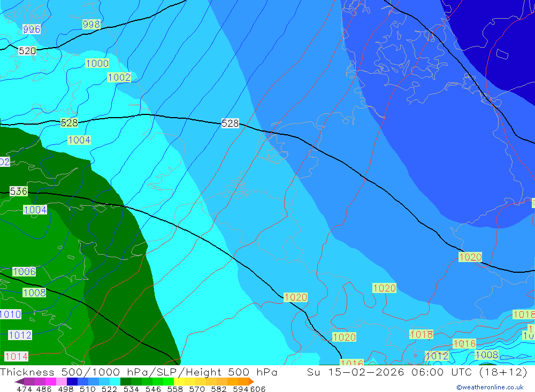535x392 pixels.
Task: Click the legend value 558
Action: [175, 389]
